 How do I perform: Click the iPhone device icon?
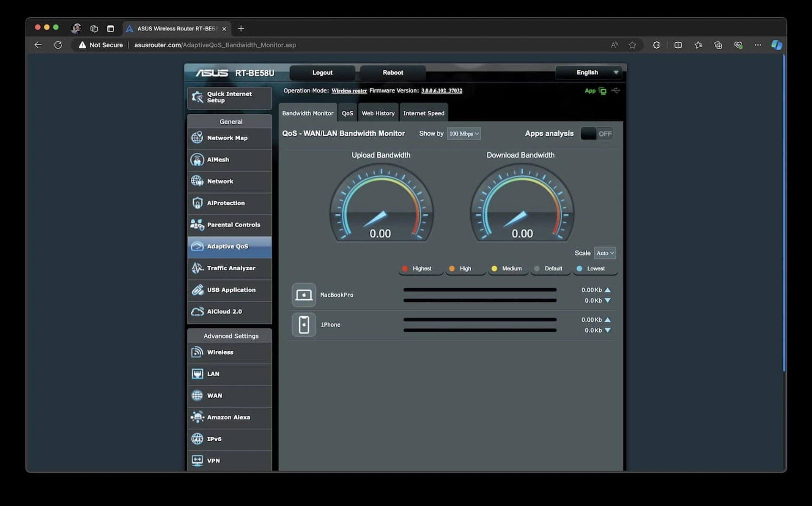(304, 325)
